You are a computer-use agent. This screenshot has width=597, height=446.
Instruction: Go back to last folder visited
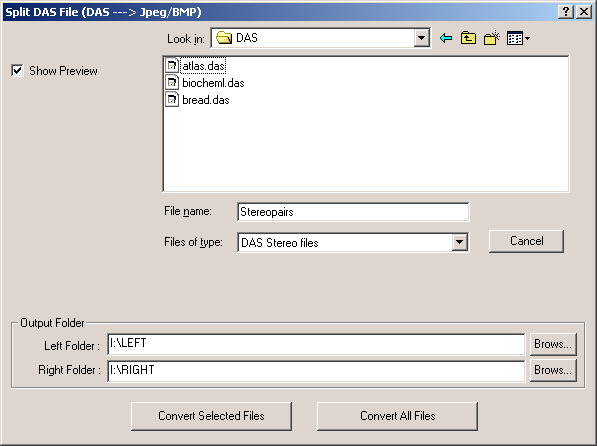click(x=446, y=38)
